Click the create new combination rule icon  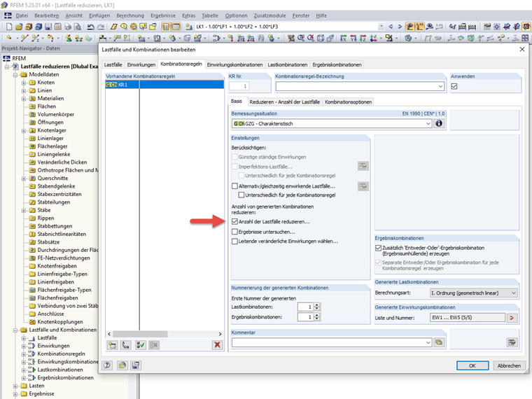click(x=112, y=345)
